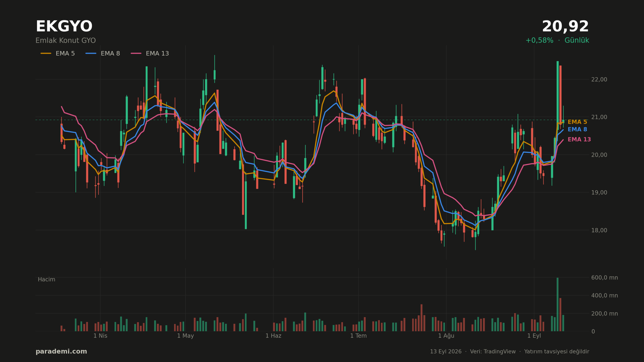The width and height of the screenshot is (644, 362).
Task: Click 'EMA 5' in the top legend
Action: (x=65, y=53)
